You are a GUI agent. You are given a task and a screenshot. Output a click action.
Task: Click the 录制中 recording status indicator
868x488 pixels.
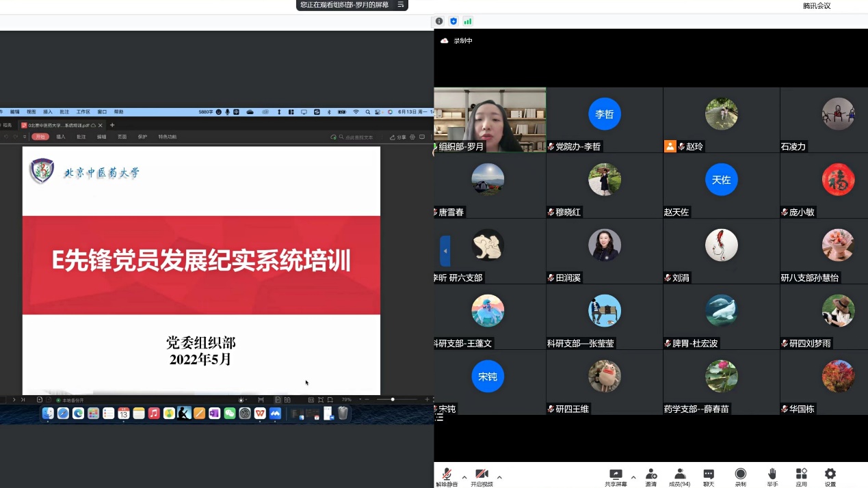[457, 41]
